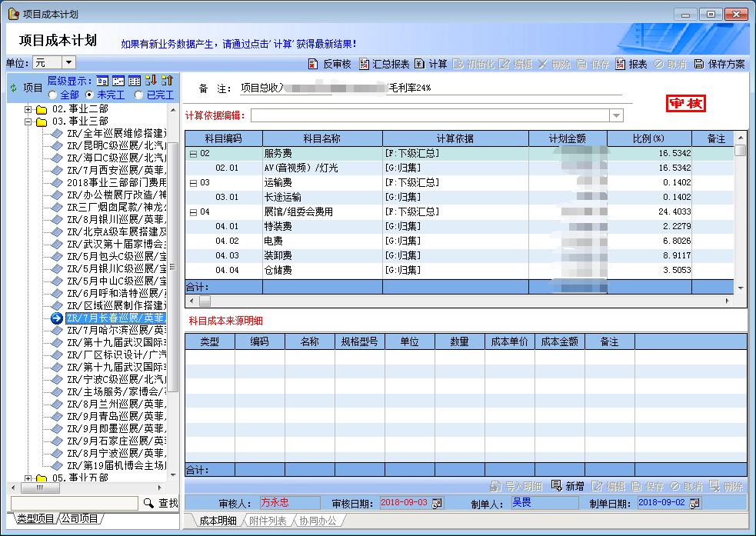Click the 计算 calculate toolbar button
Screen dimensions: 756x536
[431, 64]
